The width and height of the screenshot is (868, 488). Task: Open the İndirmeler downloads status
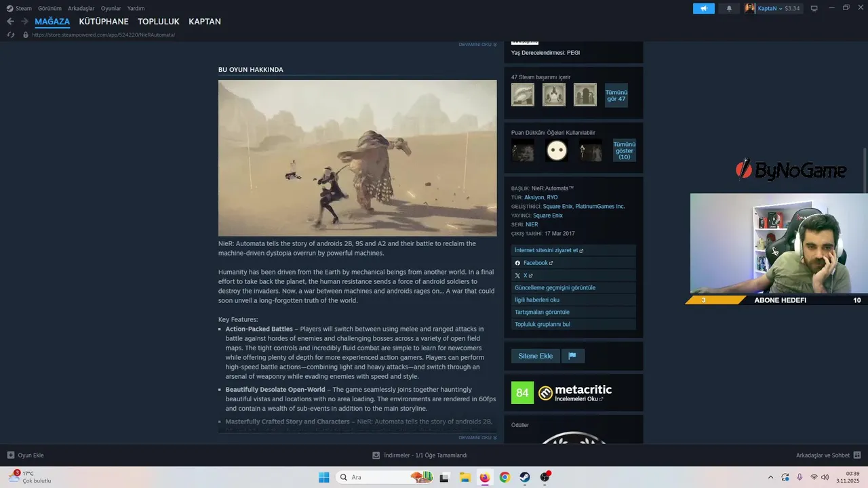click(420, 455)
